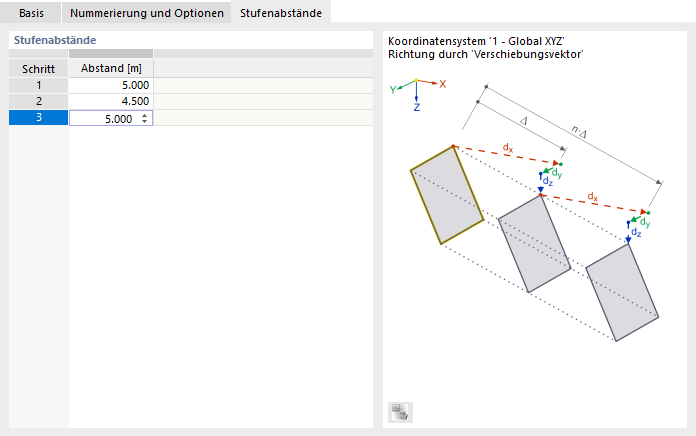Open the Basis tab
696x436 pixels.
(x=31, y=13)
